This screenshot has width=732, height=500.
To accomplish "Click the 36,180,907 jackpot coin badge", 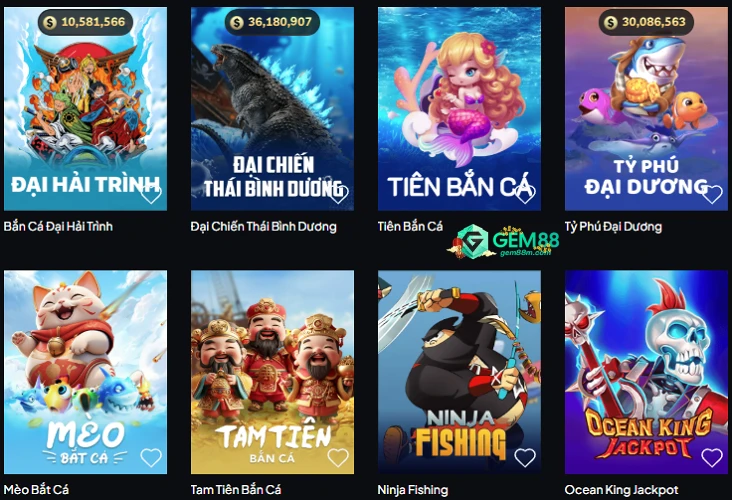I will pyautogui.click(x=272, y=22).
